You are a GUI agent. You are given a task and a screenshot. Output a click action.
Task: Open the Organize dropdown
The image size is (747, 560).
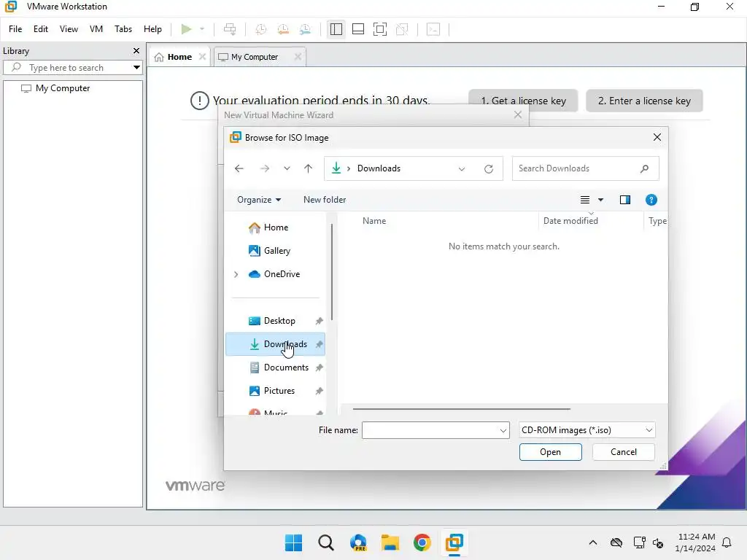click(259, 200)
